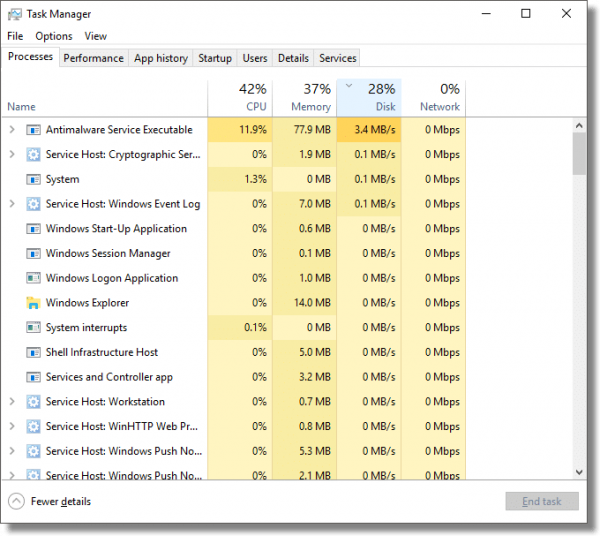
Task: Click the Windows Event Log gear icon
Action: tap(33, 204)
